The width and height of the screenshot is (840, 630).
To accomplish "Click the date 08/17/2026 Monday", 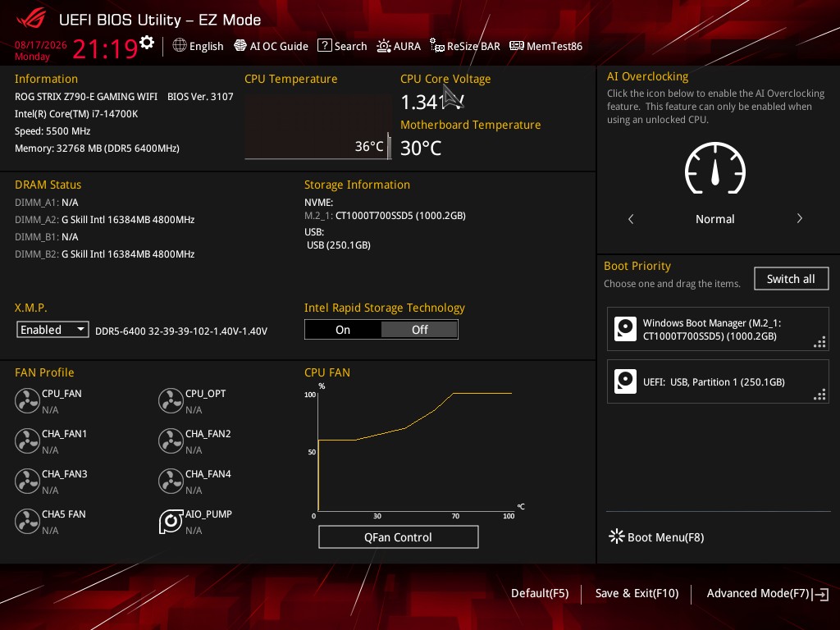I will [x=41, y=50].
